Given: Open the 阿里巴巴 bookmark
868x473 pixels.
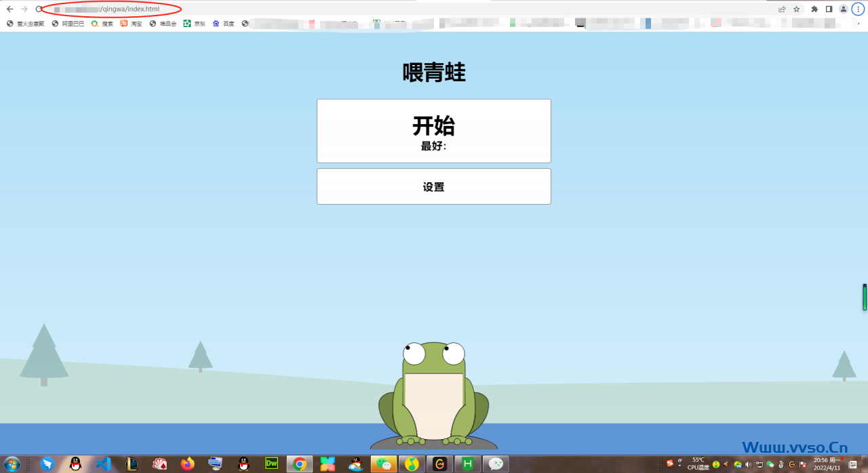Looking at the screenshot, I should (x=68, y=24).
